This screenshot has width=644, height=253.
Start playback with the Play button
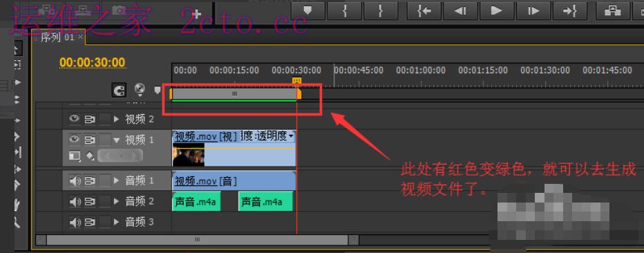497,11
